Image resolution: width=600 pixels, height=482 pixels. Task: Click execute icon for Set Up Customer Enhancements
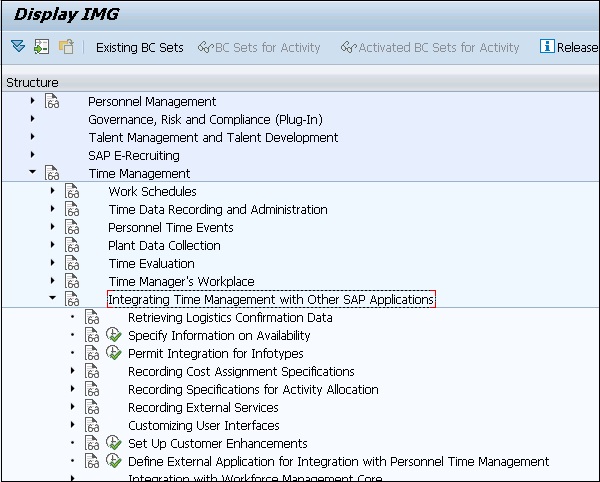coord(114,444)
